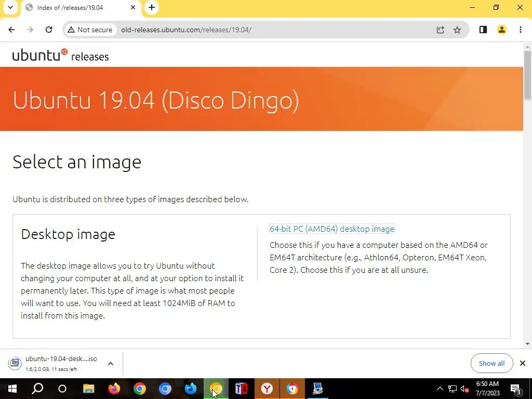Open 64-bit PC (AMD64) desktop image link

332,229
